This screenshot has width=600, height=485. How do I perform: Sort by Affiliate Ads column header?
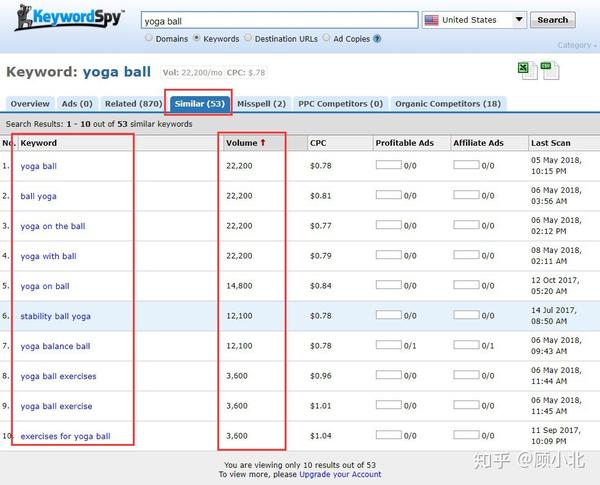pos(478,143)
